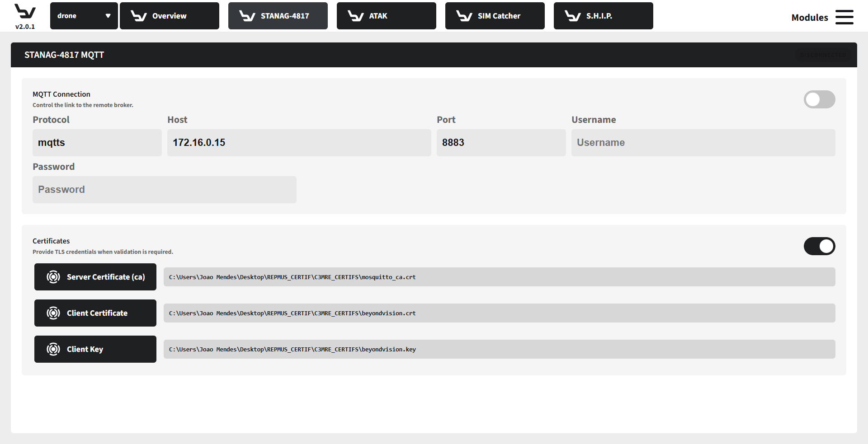Viewport: 868px width, 444px height.
Task: Select the Port 8883 field
Action: click(501, 143)
